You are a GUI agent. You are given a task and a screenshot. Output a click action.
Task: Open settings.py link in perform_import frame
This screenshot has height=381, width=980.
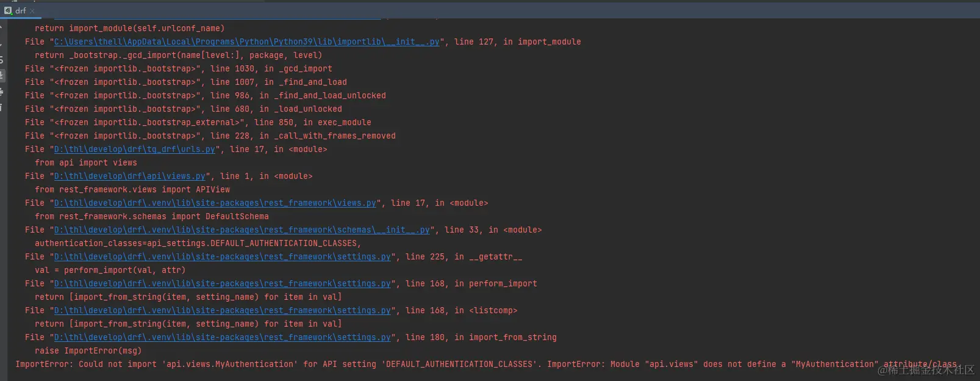point(222,283)
